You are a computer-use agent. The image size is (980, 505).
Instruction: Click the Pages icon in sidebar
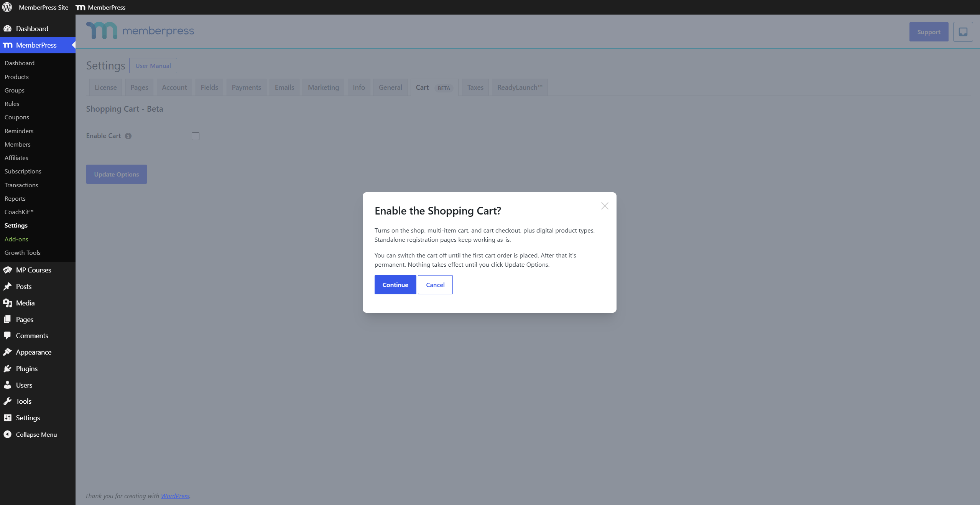[7, 319]
